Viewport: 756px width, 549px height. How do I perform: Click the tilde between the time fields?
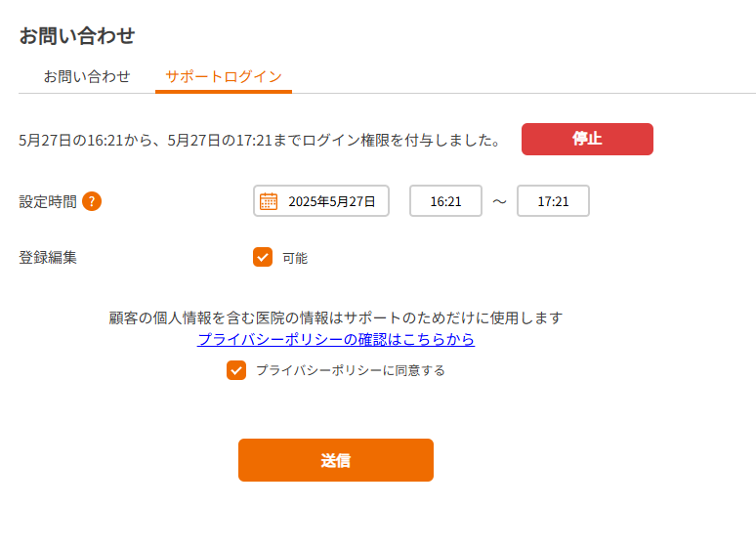(x=499, y=201)
